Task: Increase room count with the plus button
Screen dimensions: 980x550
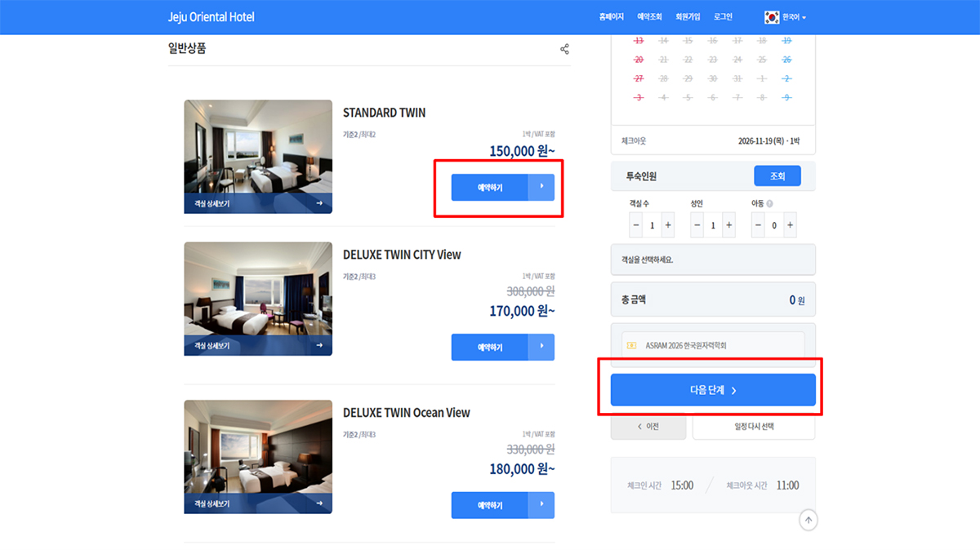Action: pos(668,225)
